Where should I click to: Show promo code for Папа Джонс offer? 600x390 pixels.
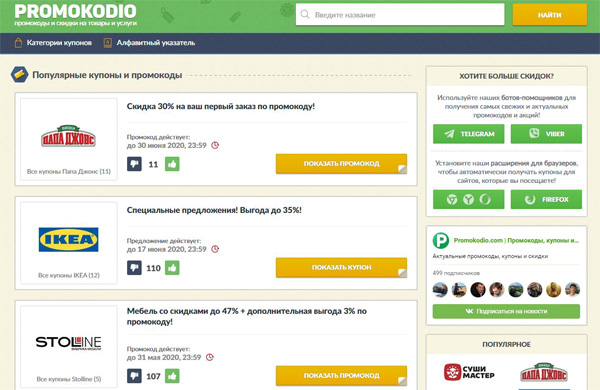(341, 164)
